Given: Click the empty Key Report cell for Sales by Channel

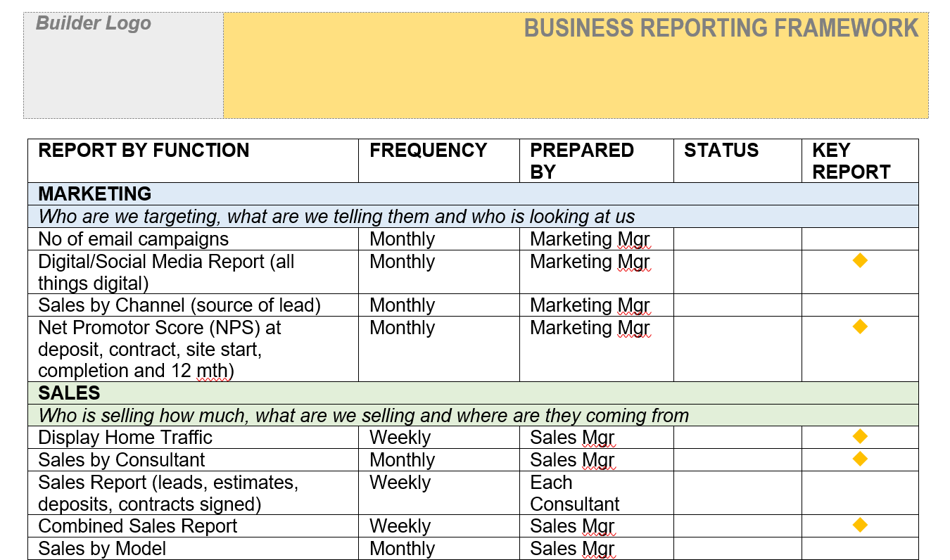Looking at the screenshot, I should 859,305.
